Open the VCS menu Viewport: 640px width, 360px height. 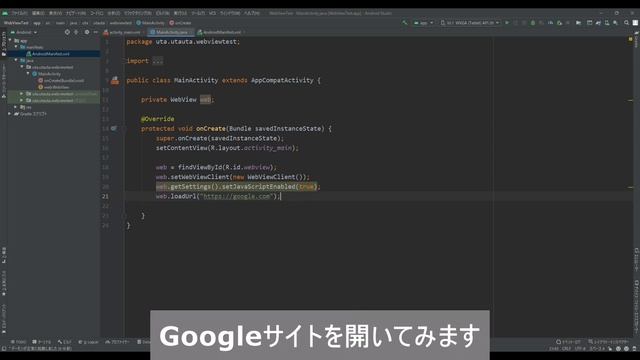click(x=212, y=13)
